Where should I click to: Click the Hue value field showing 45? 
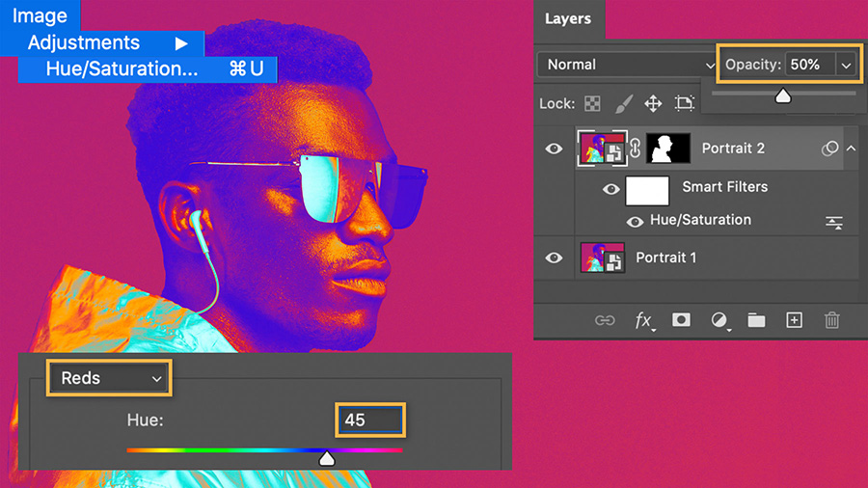click(370, 420)
